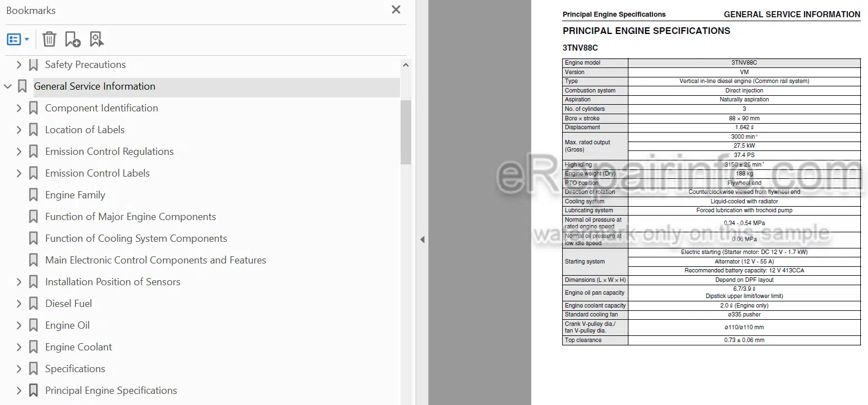Click the Principal Engine Specifications bookmark icon
The height and width of the screenshot is (405, 868).
[x=33, y=391]
